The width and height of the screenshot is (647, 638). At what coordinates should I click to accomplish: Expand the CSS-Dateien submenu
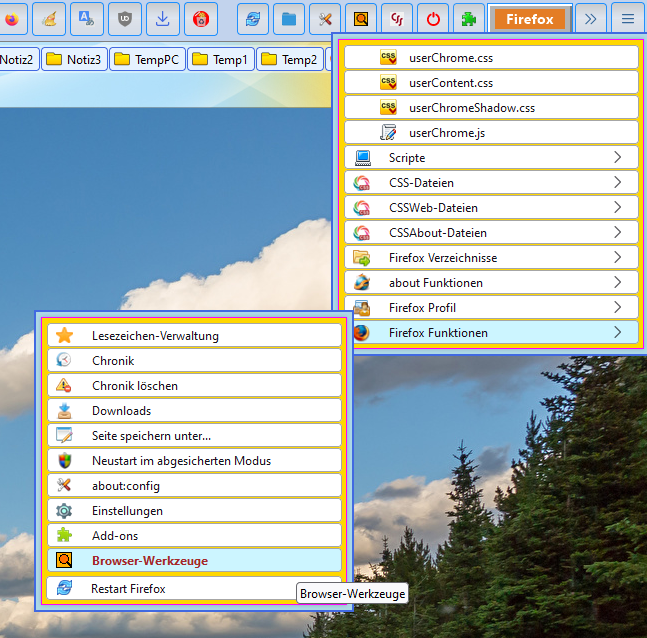(x=491, y=183)
